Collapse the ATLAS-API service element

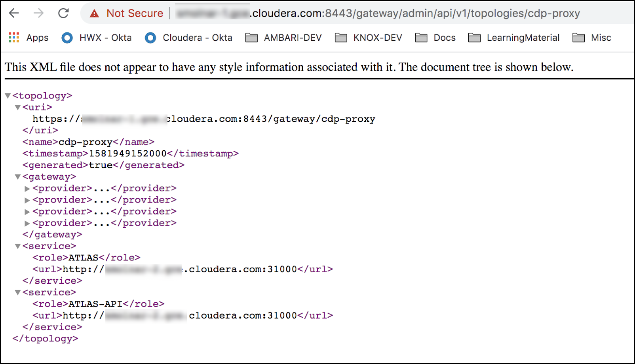click(17, 292)
